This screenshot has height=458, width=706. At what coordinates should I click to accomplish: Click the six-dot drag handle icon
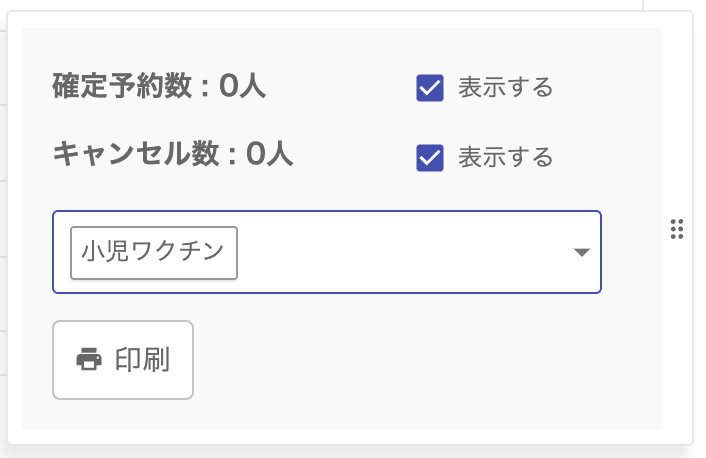click(x=676, y=229)
